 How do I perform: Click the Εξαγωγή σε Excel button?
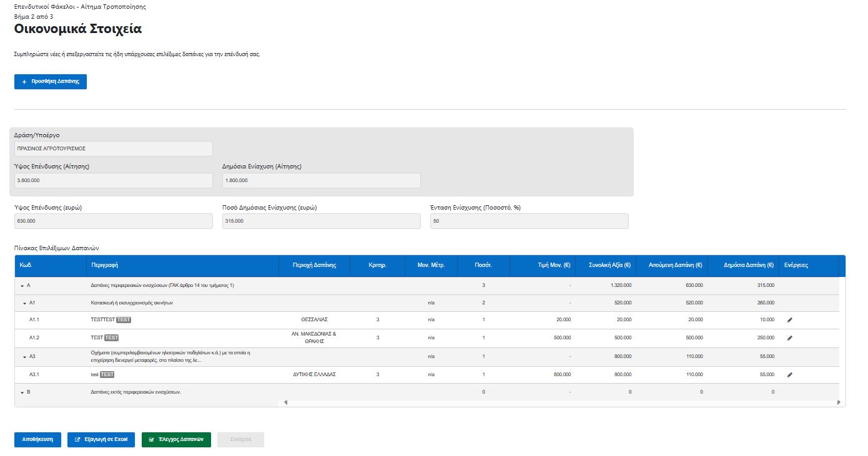(101, 440)
